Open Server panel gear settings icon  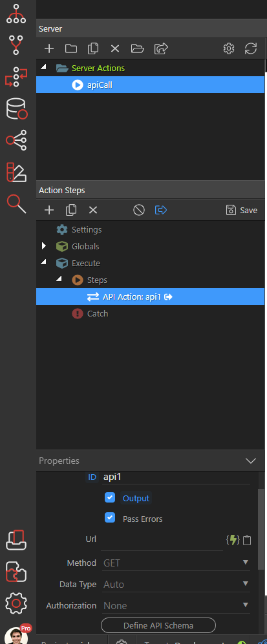coord(229,48)
